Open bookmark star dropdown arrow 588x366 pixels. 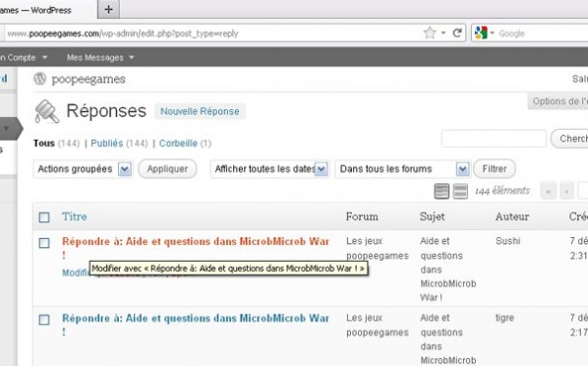(443, 33)
